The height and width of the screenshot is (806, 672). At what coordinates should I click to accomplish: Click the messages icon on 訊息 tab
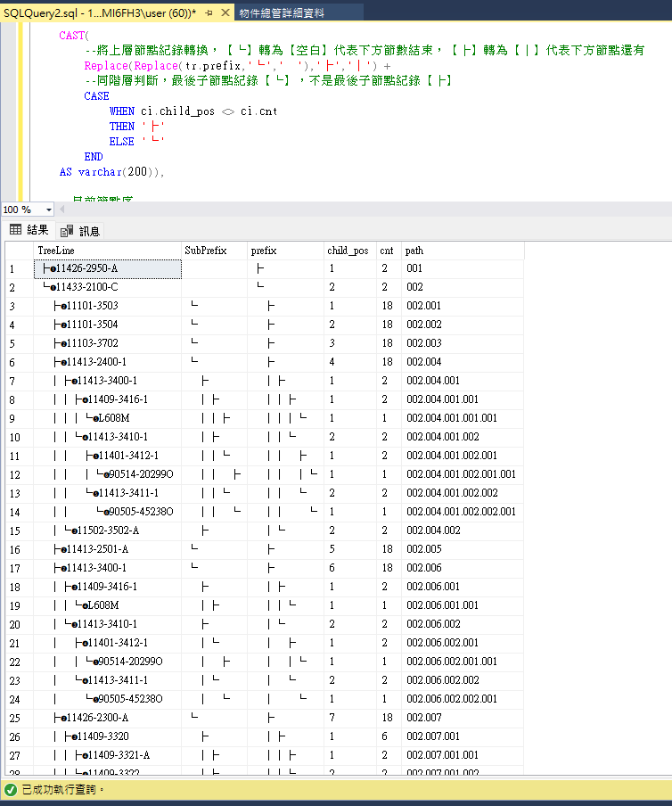67,231
